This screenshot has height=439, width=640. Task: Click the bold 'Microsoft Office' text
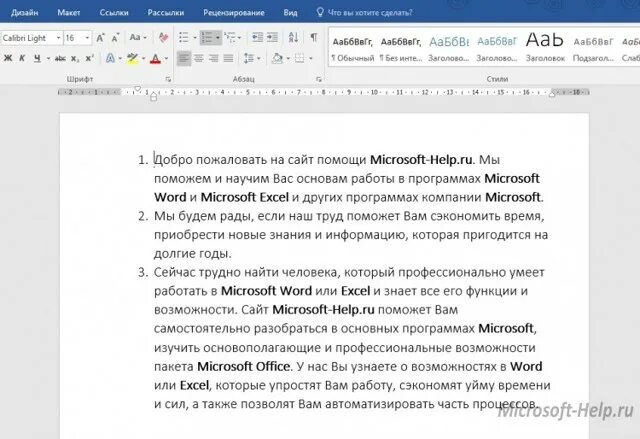point(244,366)
